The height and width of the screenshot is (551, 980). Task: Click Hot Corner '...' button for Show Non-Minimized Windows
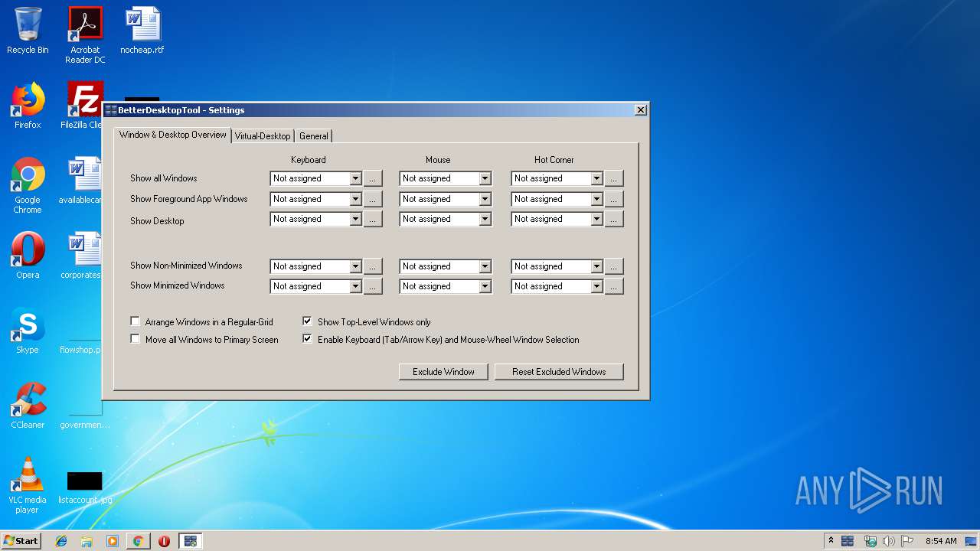click(614, 266)
